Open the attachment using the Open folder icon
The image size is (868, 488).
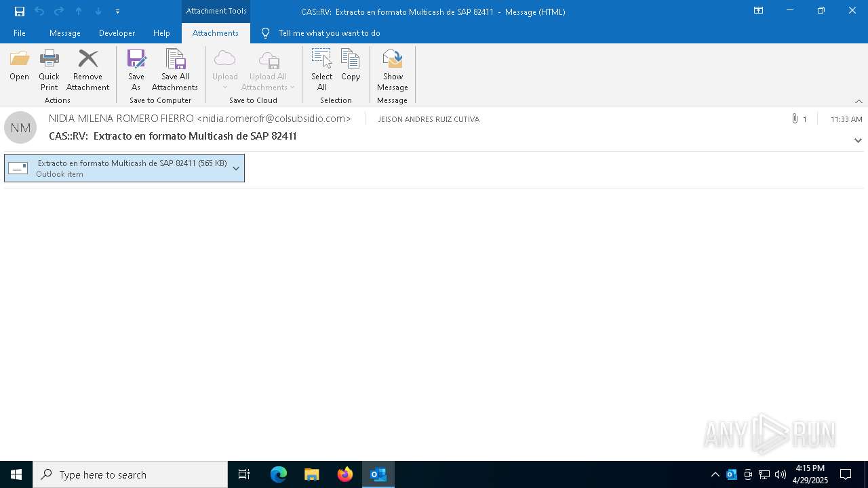19,66
